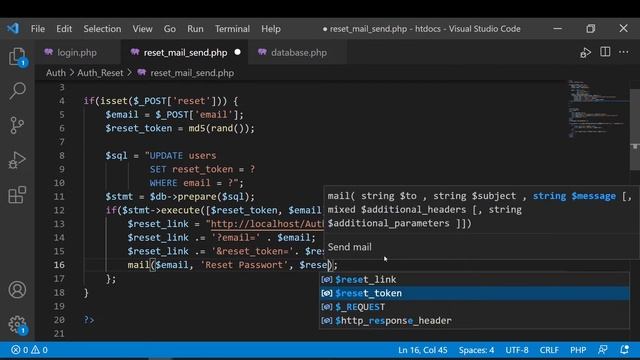Click the reset_mail_send.php breadcrumb

coord(192,73)
